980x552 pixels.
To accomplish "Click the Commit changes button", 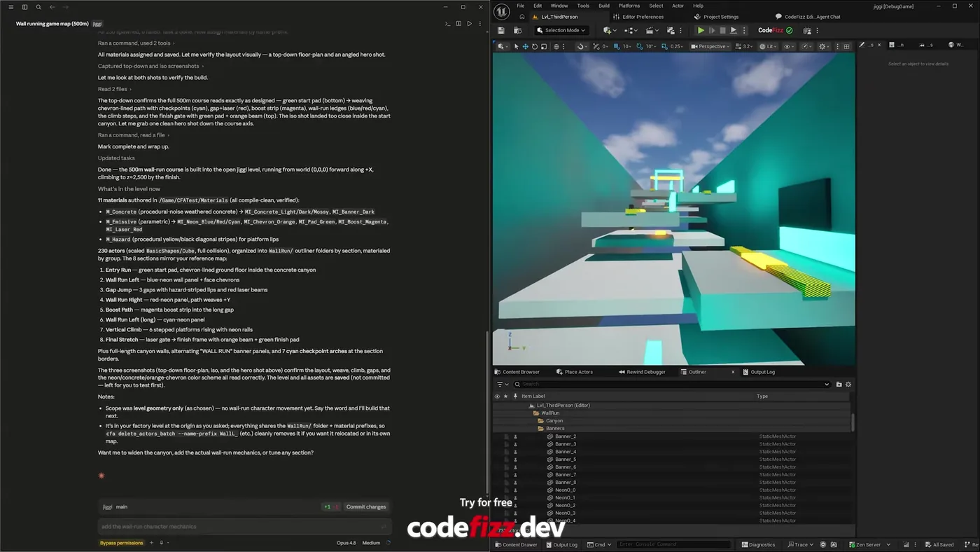I will tap(366, 506).
